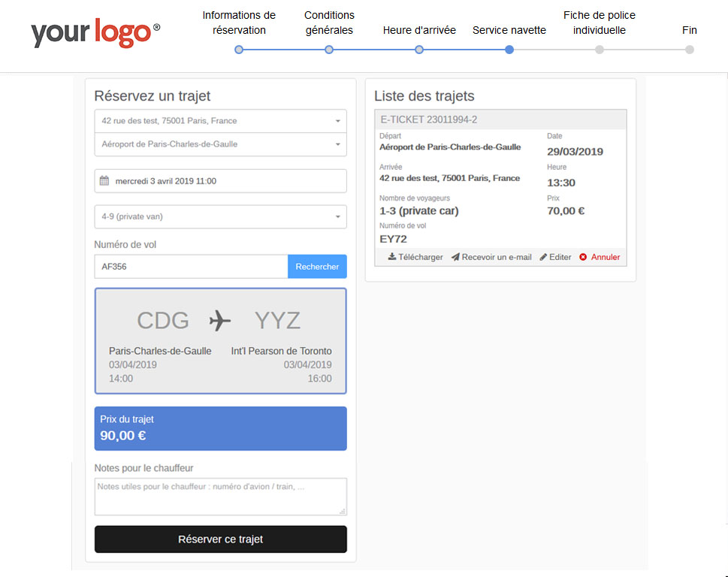Click the download icon beside Télécharger
Viewport: 728px width, 577px height.
point(391,257)
